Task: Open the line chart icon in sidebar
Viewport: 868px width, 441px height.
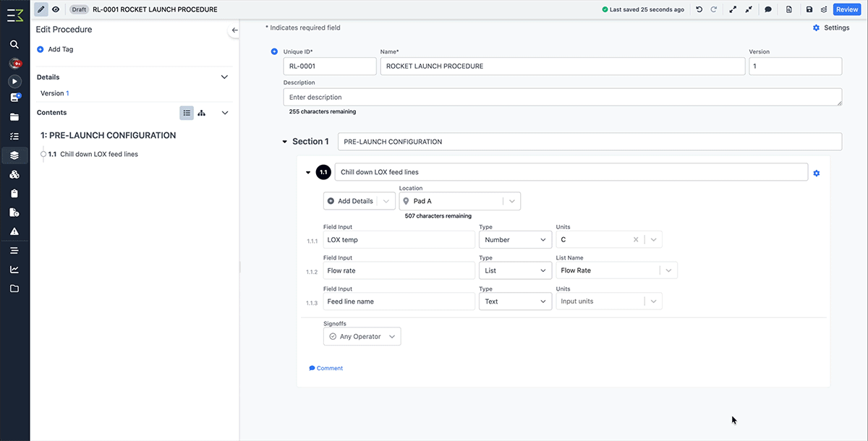Action: (14, 270)
